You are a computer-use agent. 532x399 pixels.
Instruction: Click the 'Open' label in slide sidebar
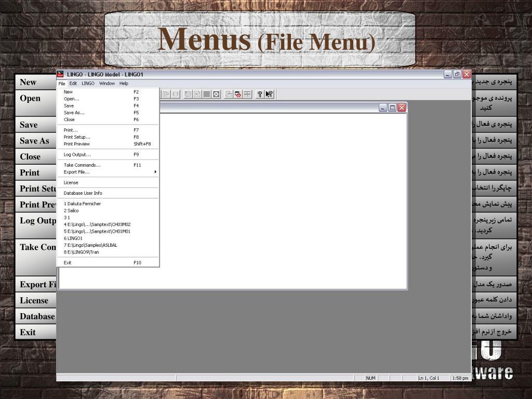click(x=30, y=98)
